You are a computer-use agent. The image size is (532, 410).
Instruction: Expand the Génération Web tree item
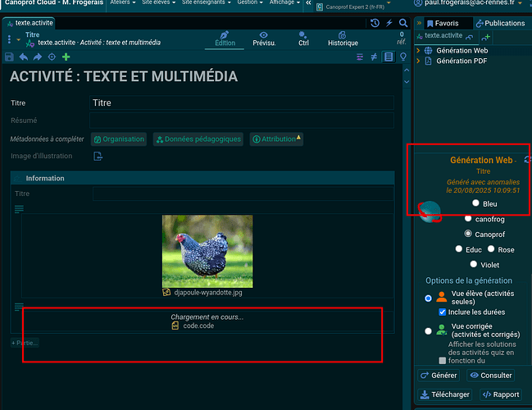[x=419, y=51]
